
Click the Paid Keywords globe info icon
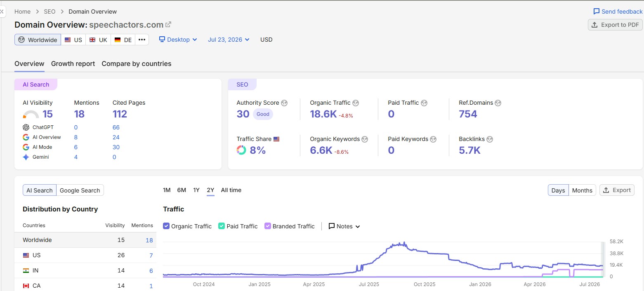[433, 139]
